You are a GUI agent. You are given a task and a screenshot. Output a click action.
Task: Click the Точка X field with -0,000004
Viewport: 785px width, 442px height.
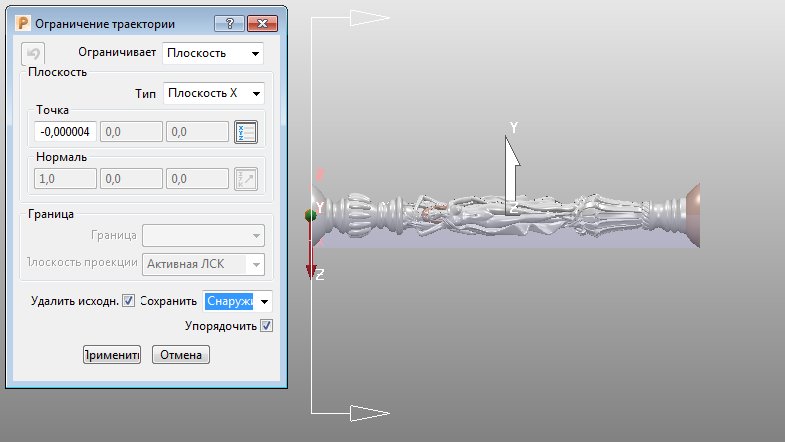pyautogui.click(x=66, y=132)
